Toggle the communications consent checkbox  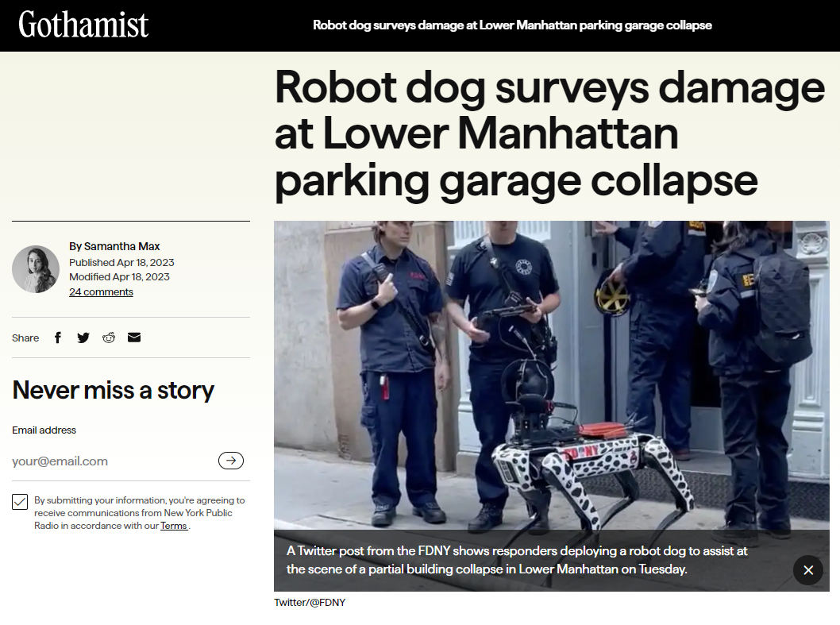click(20, 502)
